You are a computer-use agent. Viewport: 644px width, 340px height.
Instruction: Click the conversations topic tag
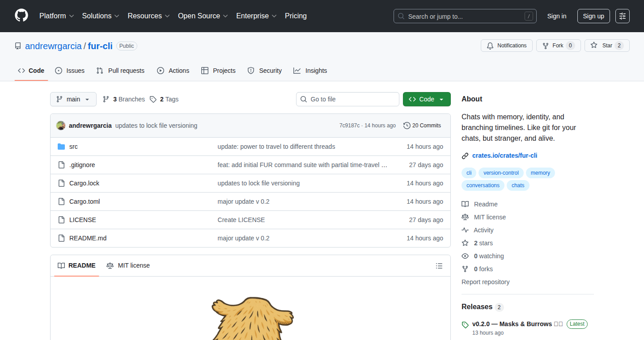point(483,185)
